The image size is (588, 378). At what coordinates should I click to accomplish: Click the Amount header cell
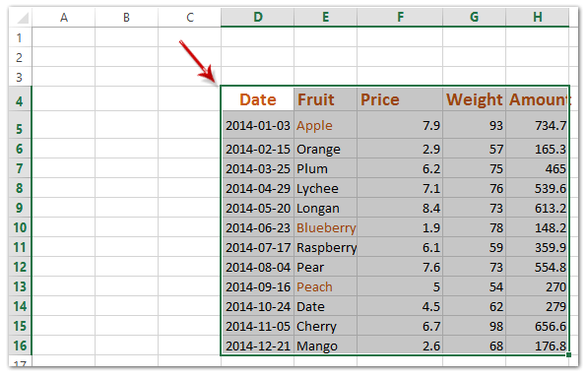click(538, 99)
